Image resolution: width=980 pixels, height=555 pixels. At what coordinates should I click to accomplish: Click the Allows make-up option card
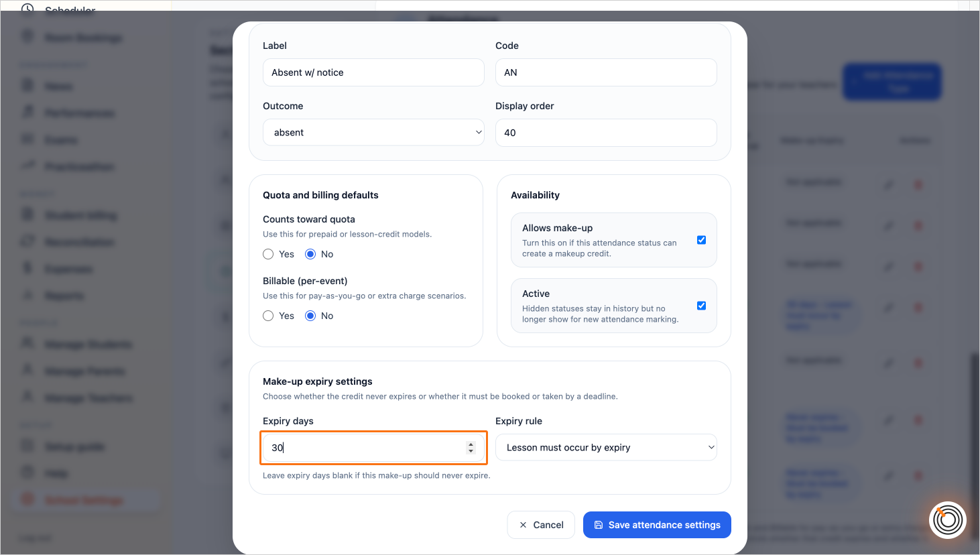point(614,240)
